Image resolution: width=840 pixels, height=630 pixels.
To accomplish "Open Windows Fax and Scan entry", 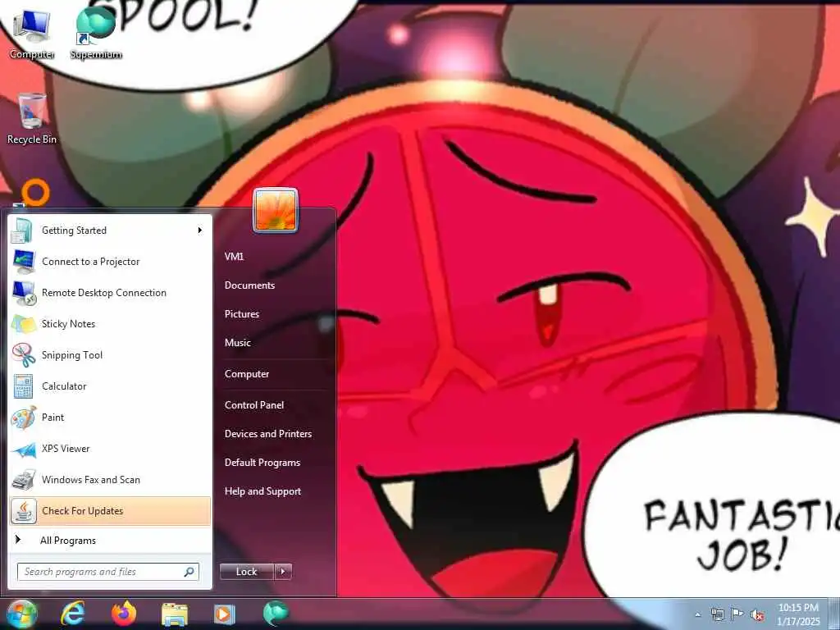I will (x=110, y=479).
